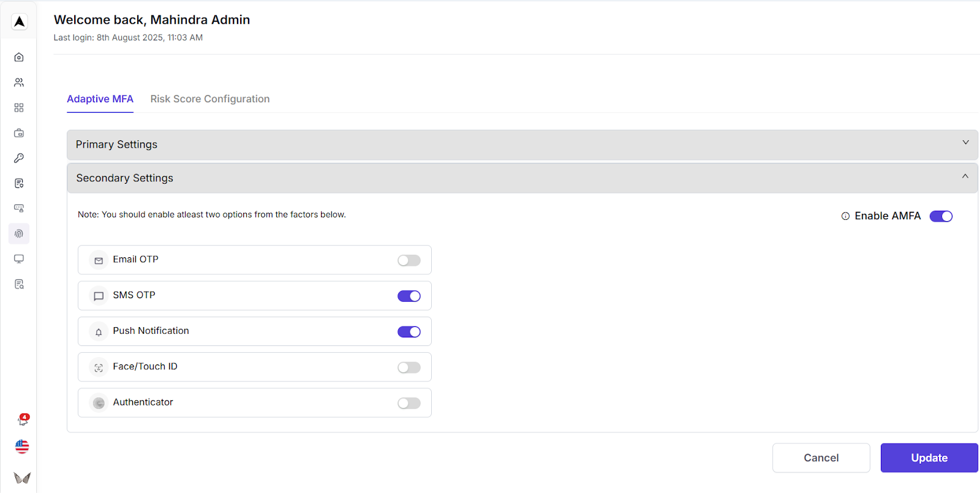Screen dimensions: 980x493
Task: Click the note about enabling two options
Action: tap(212, 214)
